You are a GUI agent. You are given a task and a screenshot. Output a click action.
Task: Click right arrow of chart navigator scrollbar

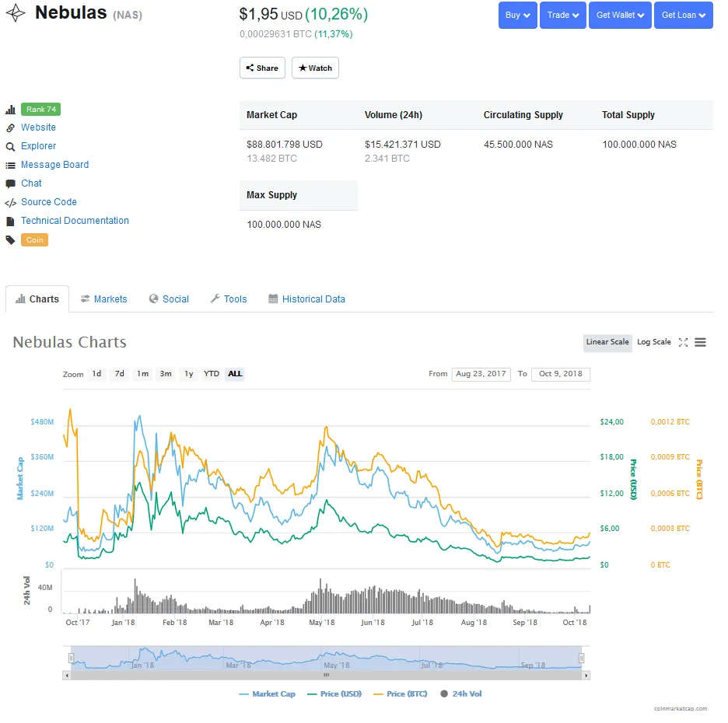(586, 676)
